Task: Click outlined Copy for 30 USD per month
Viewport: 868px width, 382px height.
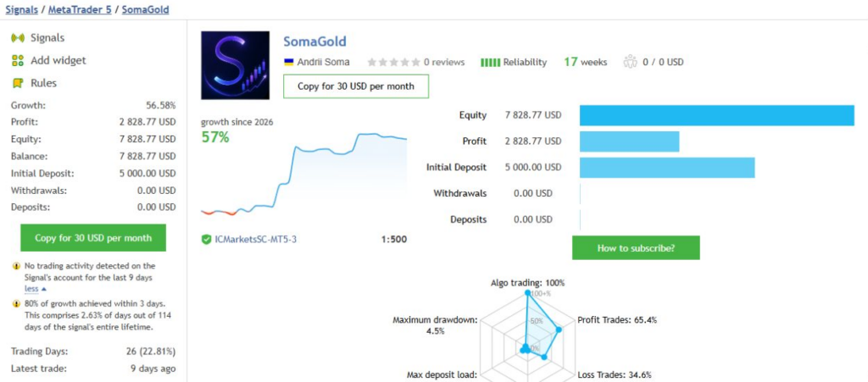Action: click(356, 86)
